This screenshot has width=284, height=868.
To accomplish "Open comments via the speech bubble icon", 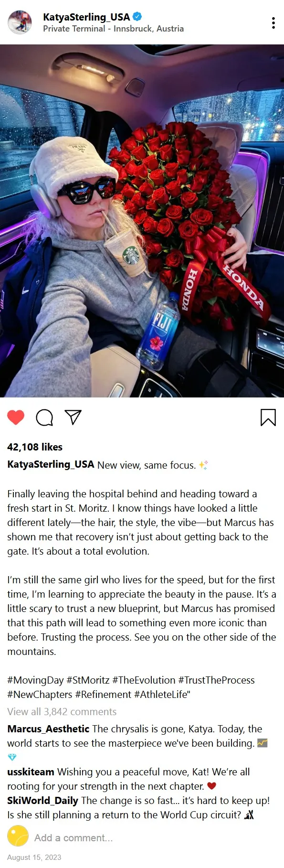I will 44,418.
